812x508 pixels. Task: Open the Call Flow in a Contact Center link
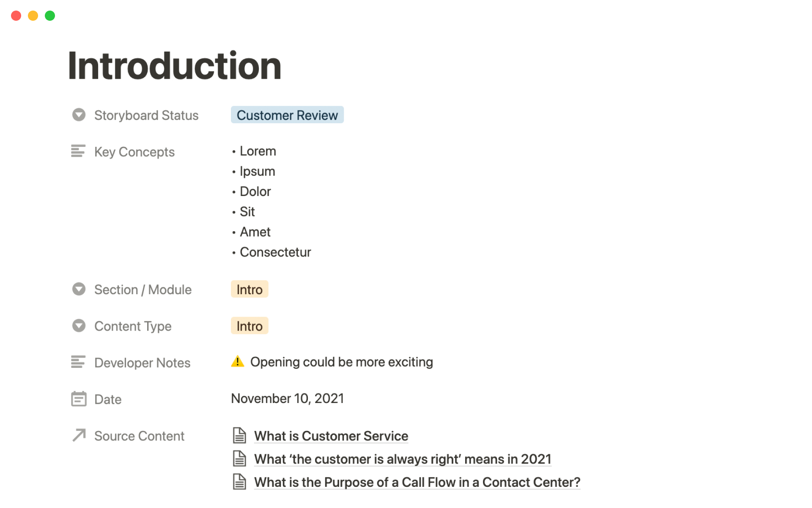[417, 482]
